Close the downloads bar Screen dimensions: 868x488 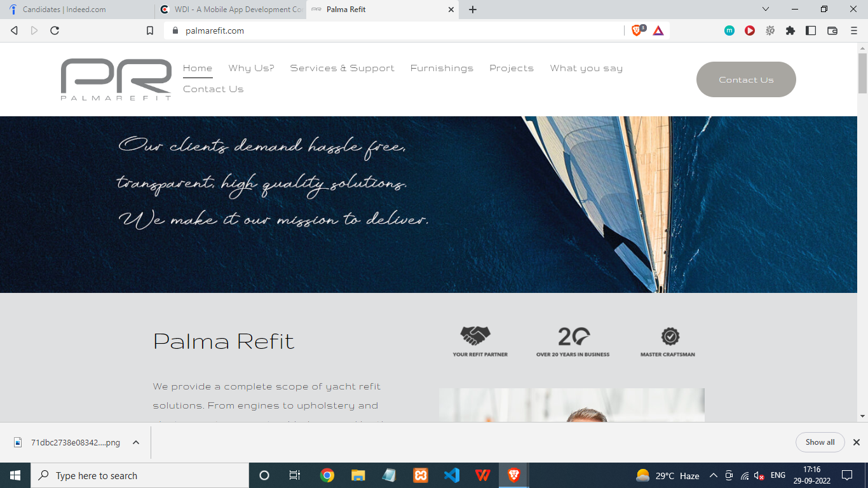(x=856, y=442)
